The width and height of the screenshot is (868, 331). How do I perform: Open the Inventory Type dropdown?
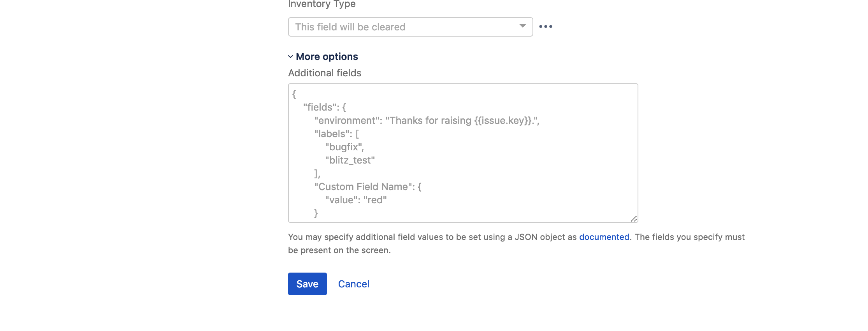coord(410,27)
